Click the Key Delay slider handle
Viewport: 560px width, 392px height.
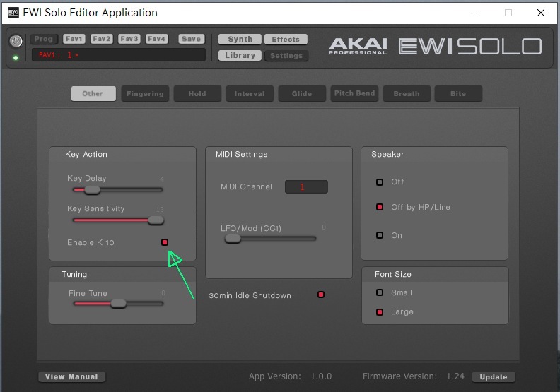click(x=92, y=189)
